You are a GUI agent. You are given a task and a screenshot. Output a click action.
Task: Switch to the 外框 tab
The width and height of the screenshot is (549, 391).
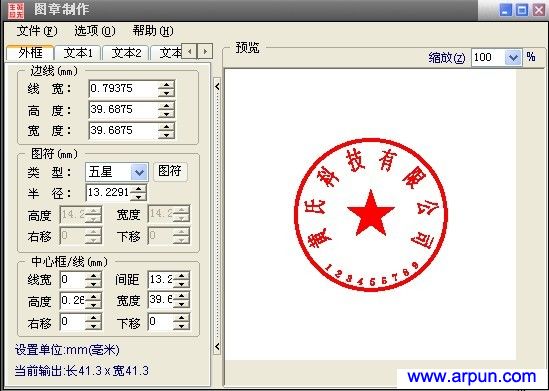(x=30, y=53)
